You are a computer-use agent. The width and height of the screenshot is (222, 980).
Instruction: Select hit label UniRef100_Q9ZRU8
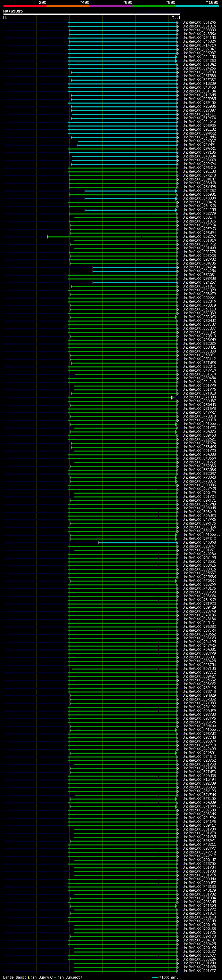199,279
